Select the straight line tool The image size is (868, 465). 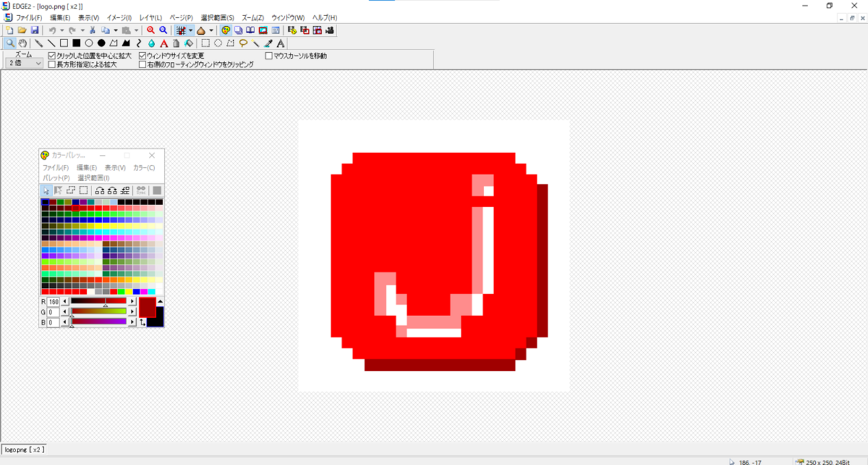coord(51,43)
